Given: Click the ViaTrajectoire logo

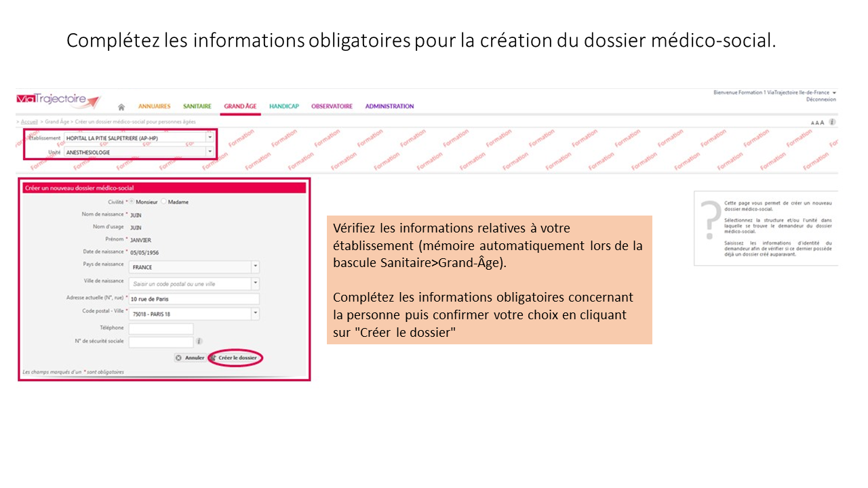Looking at the screenshot, I should pos(58,100).
